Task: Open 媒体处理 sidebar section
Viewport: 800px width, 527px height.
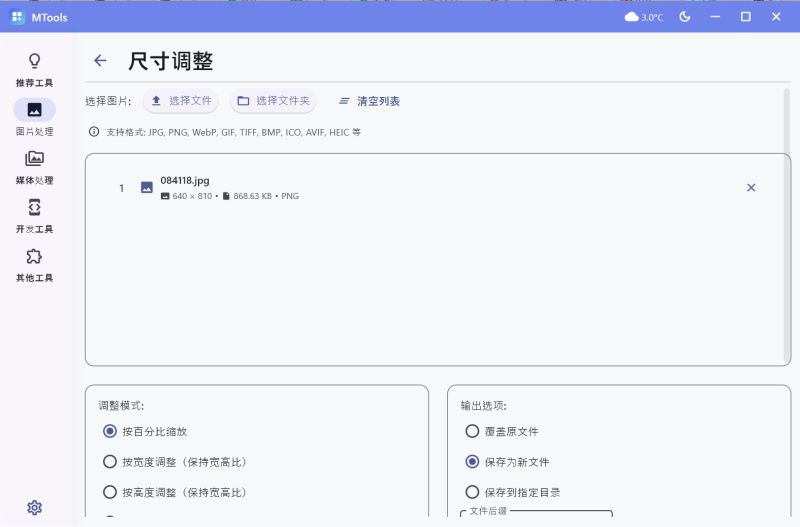Action: click(x=34, y=167)
